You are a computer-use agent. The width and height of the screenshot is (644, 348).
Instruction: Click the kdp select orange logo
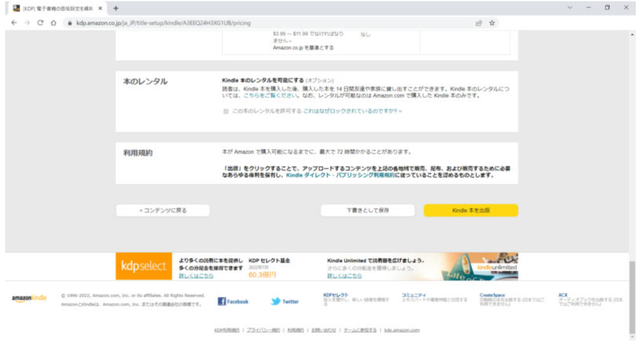(144, 266)
